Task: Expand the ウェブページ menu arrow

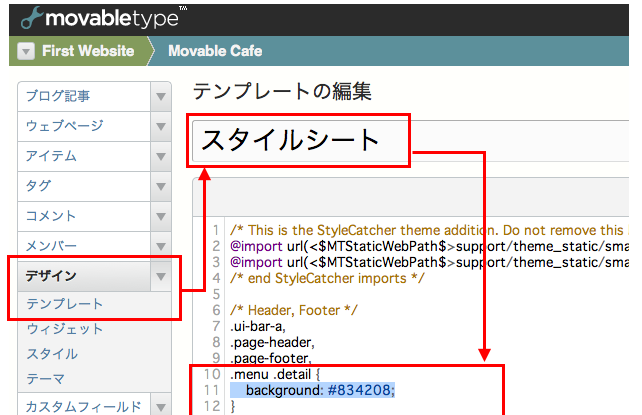Action: [161, 126]
